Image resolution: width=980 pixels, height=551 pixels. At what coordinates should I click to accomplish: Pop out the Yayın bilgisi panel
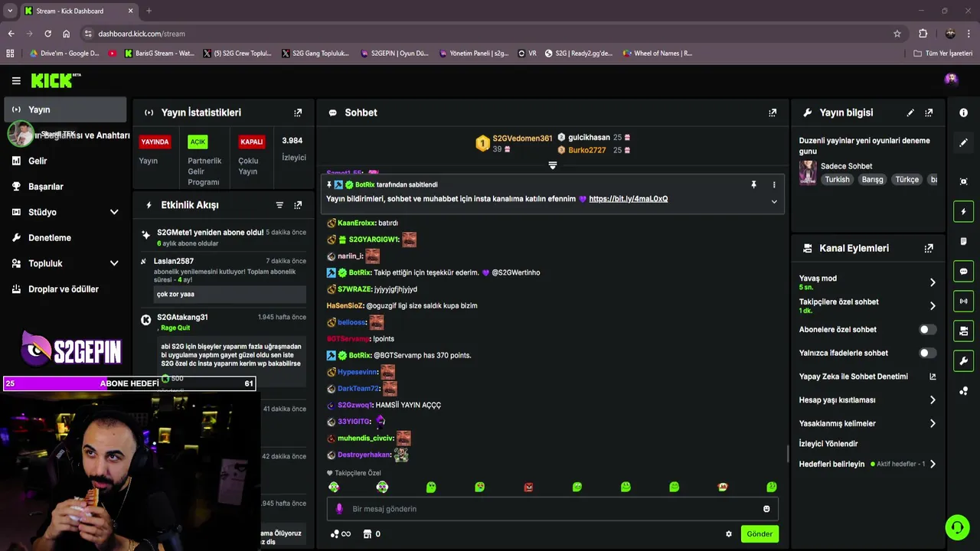coord(929,112)
